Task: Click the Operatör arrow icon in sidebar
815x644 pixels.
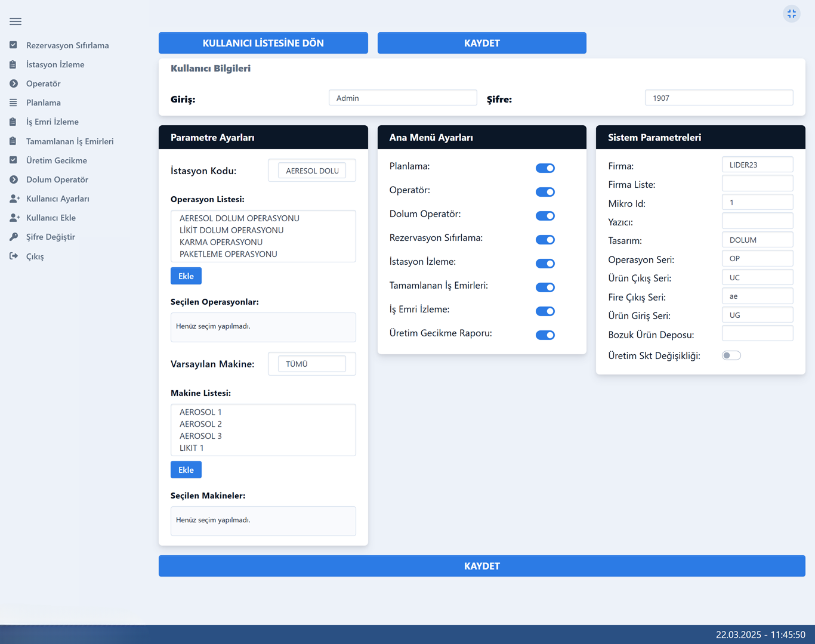Action: click(x=13, y=83)
